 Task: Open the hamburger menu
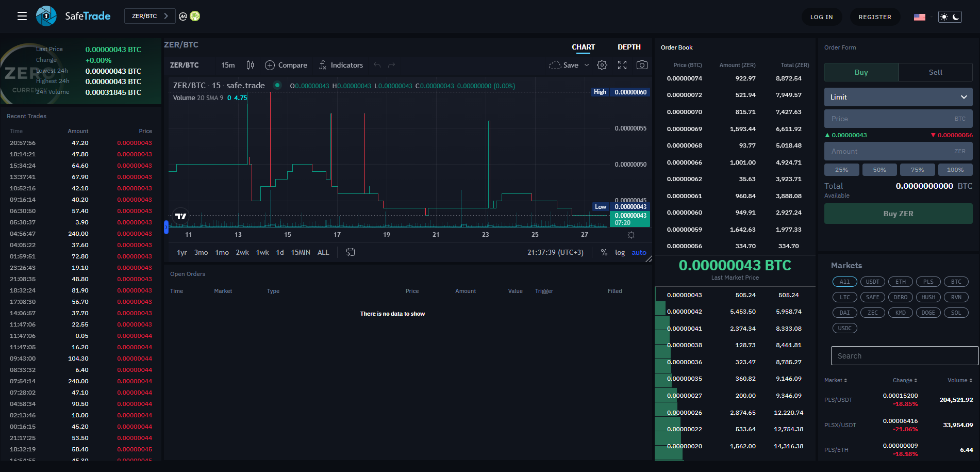22,17
